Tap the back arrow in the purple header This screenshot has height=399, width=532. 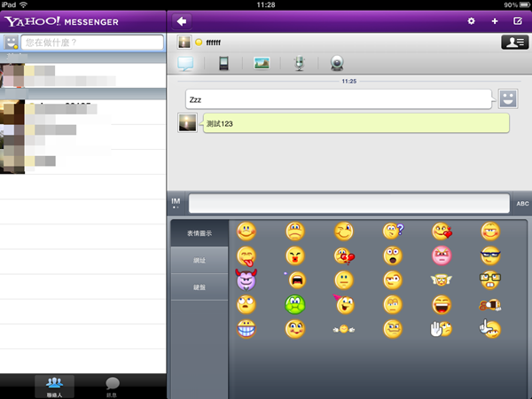182,21
